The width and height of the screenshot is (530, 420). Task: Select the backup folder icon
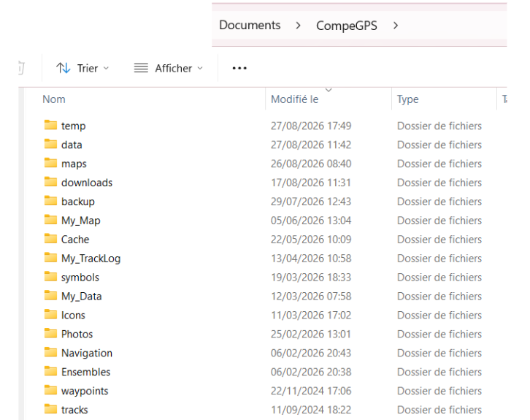(50, 201)
